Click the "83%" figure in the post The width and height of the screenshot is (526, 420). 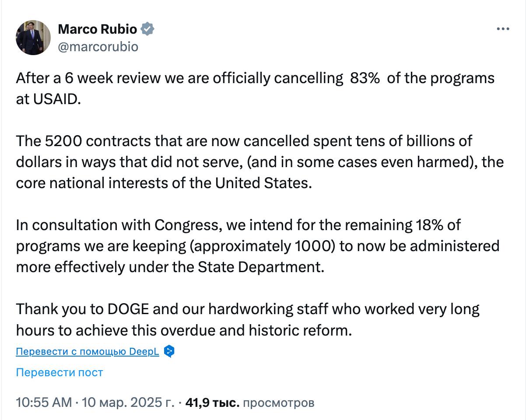tap(365, 78)
